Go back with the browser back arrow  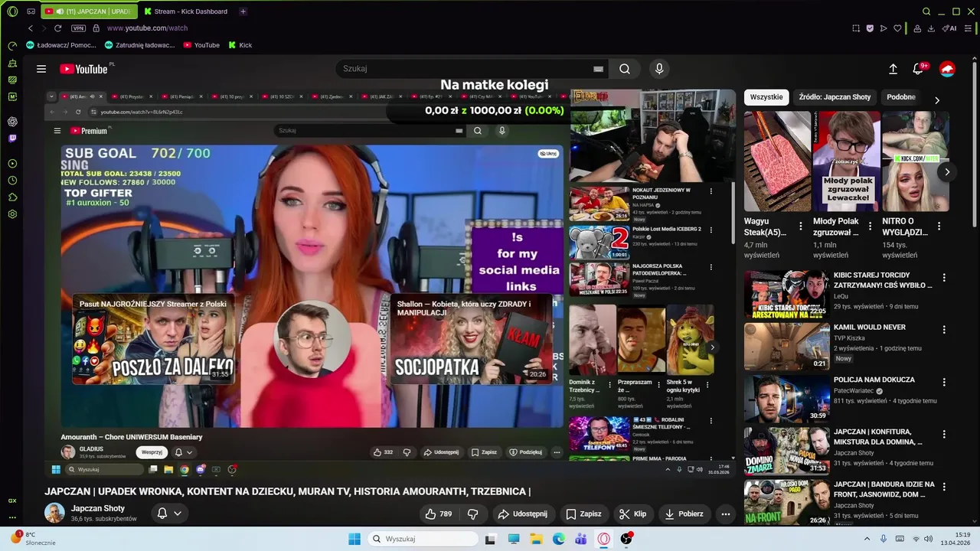coord(31,28)
